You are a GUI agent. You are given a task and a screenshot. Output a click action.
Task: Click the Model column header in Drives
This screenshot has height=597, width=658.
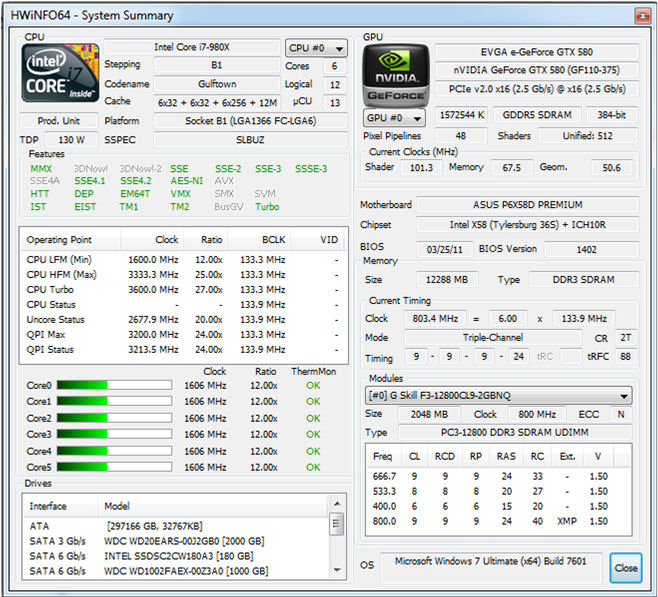coord(200,506)
